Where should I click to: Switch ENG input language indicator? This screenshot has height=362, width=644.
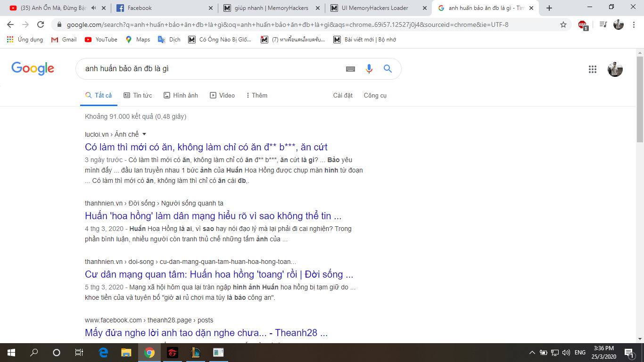580,352
